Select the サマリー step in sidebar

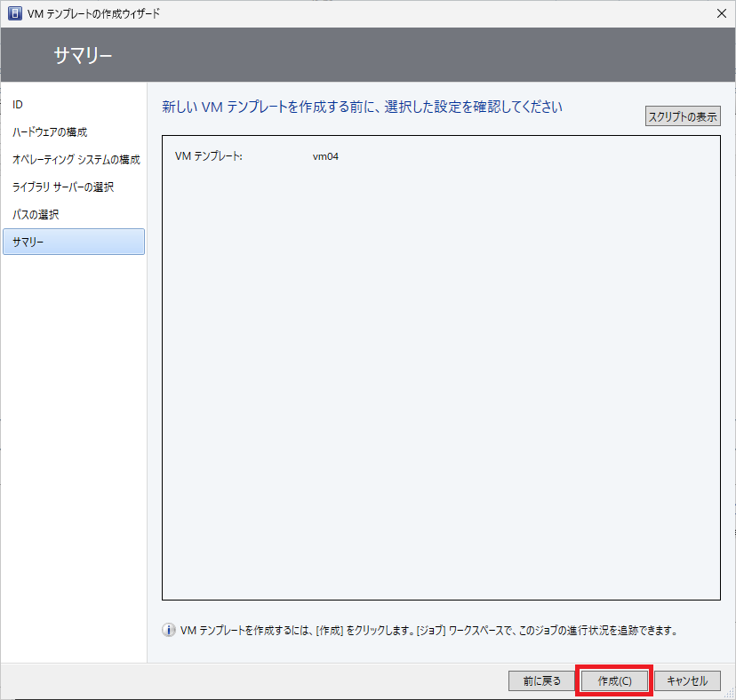pos(74,242)
